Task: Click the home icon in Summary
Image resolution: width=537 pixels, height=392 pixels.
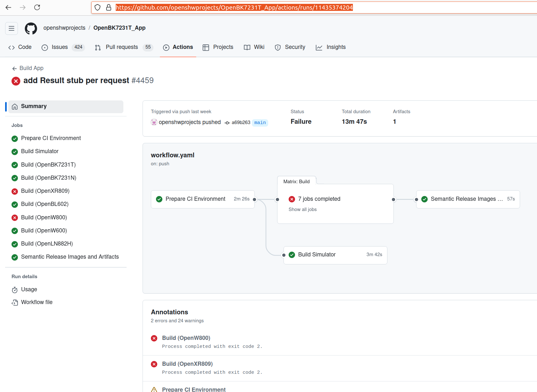Action: tap(15, 107)
